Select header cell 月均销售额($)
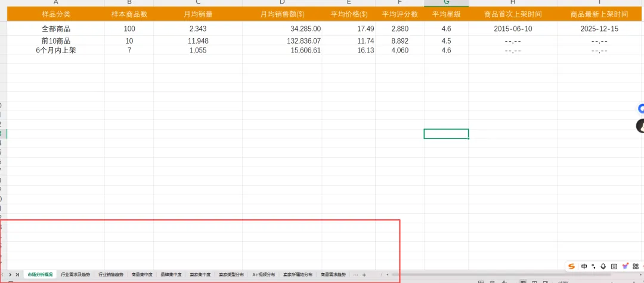644x283 pixels. pos(282,14)
